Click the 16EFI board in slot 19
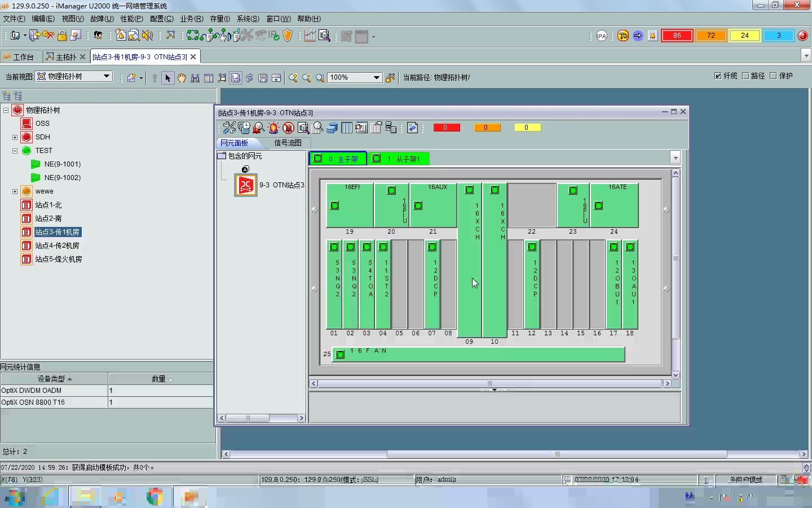This screenshot has height=508, width=812. pyautogui.click(x=350, y=205)
